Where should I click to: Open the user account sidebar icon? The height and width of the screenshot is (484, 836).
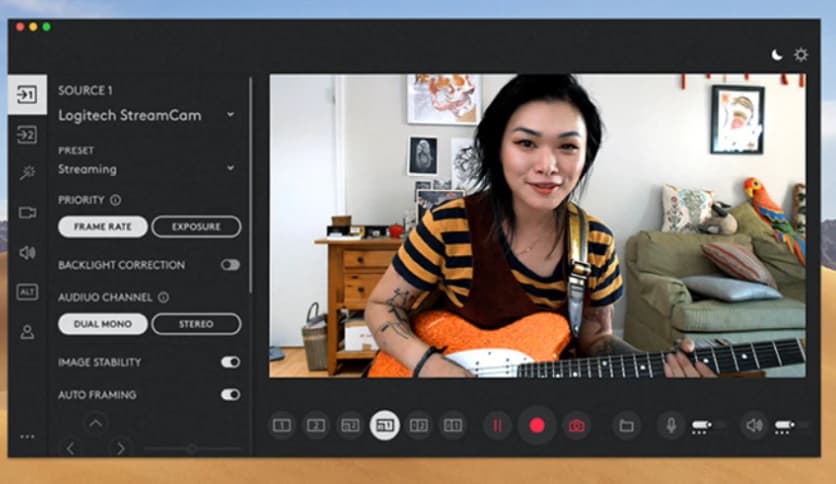tap(27, 332)
